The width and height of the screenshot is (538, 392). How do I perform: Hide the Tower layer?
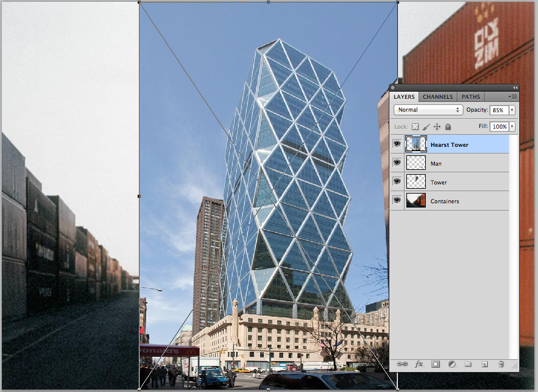point(397,181)
